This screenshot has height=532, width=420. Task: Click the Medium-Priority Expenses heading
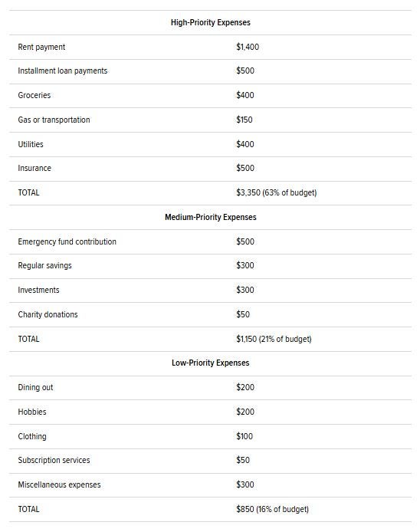point(210,217)
